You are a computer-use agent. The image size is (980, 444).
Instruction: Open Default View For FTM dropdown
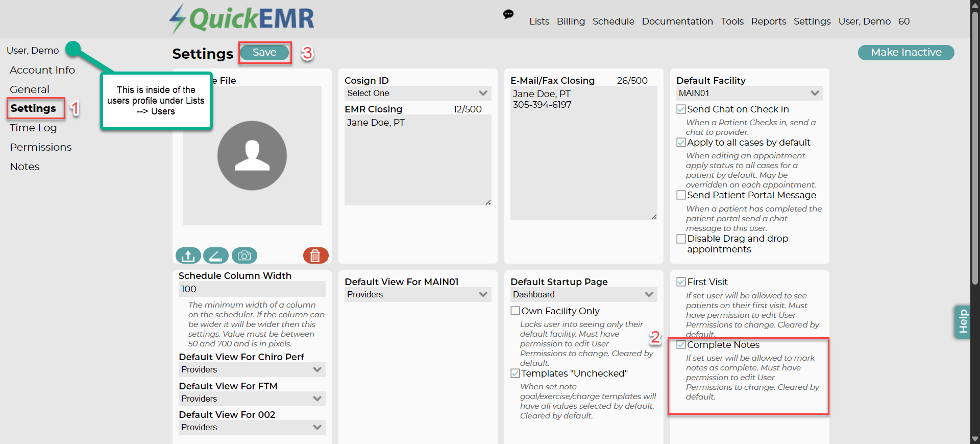[252, 399]
